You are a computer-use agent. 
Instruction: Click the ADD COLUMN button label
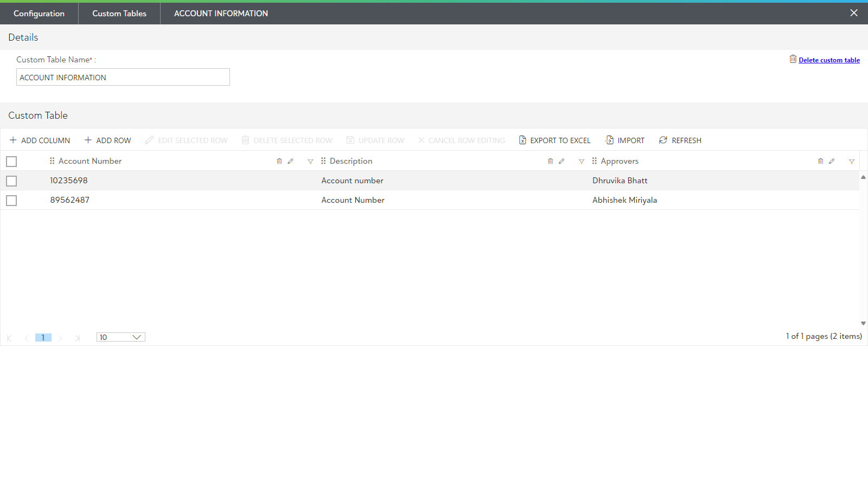point(46,140)
